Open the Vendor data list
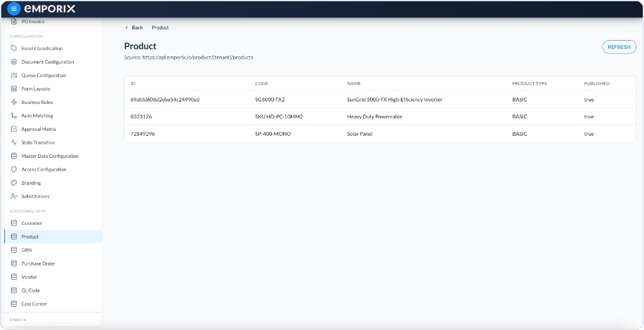 pos(53,277)
